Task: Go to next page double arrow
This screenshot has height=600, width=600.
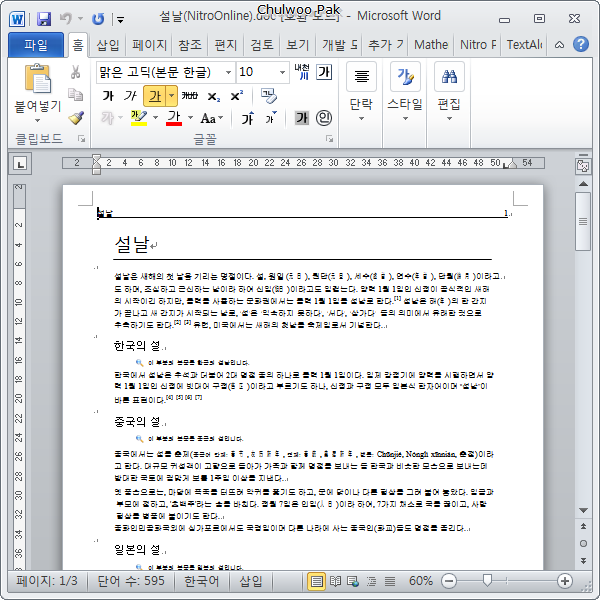Action: point(583,560)
